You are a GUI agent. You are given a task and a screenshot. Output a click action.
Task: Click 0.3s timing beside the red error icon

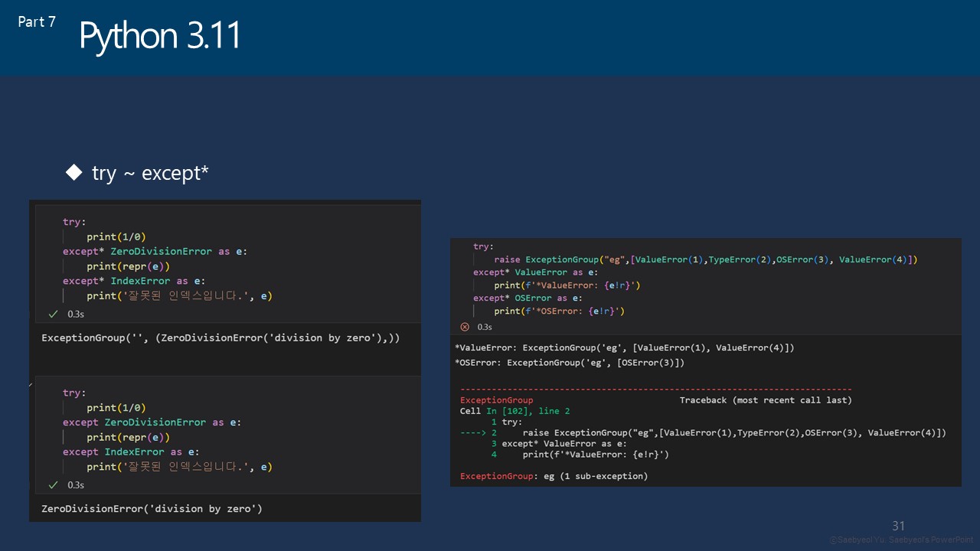484,328
